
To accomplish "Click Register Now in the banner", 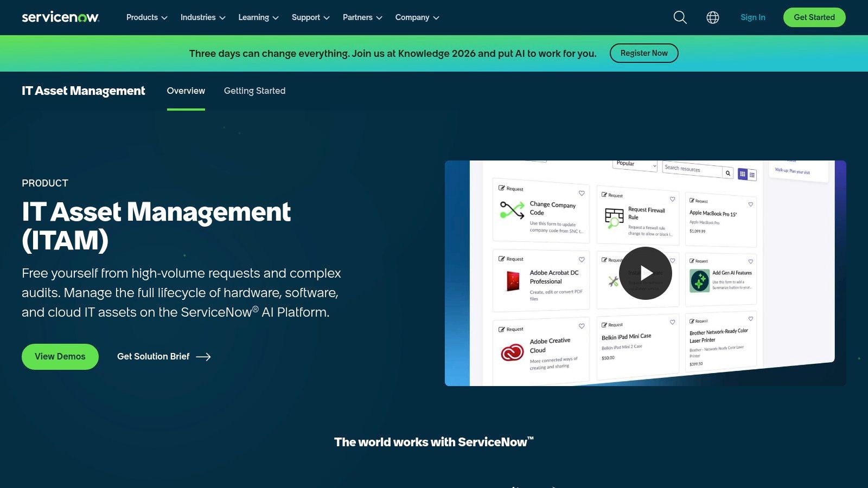I will [644, 53].
